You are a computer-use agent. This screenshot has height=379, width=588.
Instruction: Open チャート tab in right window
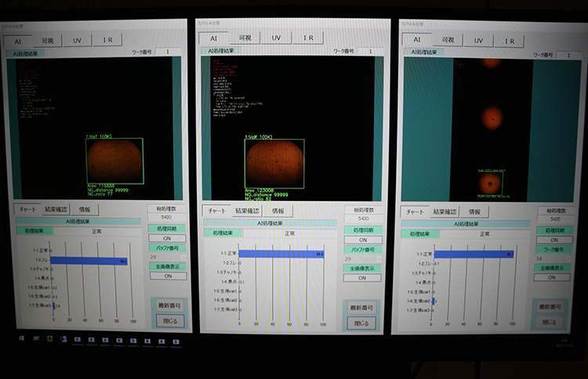click(x=415, y=212)
